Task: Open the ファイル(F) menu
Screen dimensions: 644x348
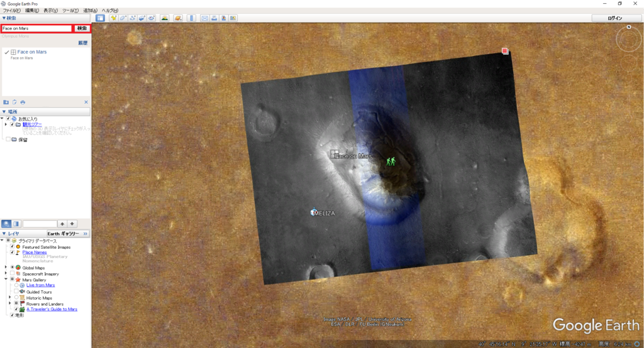Action: (12, 10)
